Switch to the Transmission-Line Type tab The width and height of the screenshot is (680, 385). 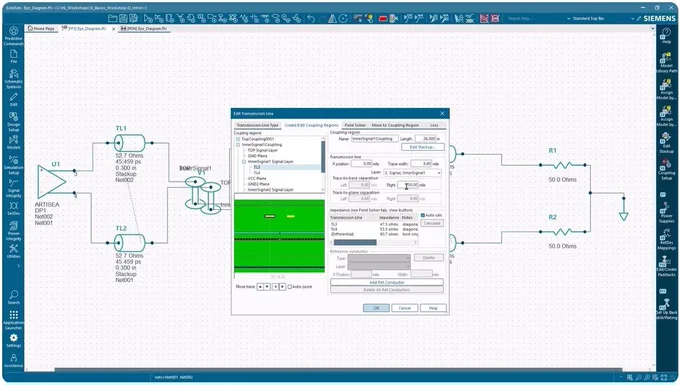click(258, 125)
